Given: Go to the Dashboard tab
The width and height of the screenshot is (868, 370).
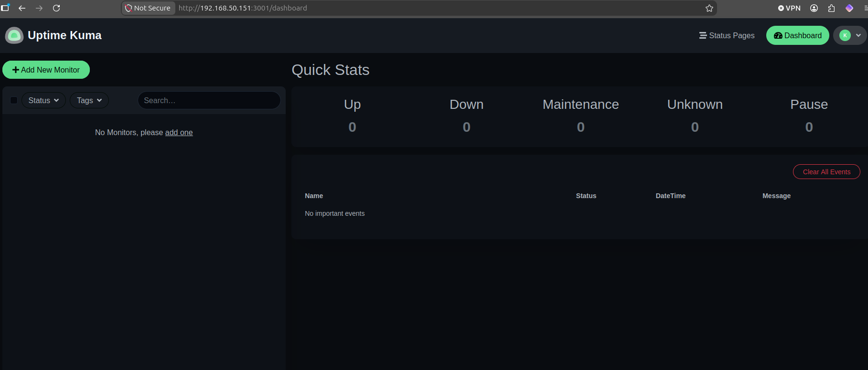Looking at the screenshot, I should (x=798, y=35).
